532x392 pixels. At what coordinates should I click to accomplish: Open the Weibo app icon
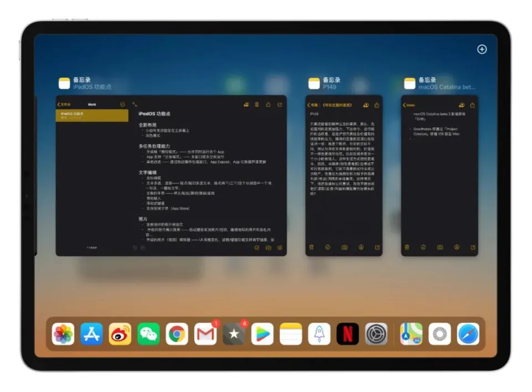pos(120,334)
